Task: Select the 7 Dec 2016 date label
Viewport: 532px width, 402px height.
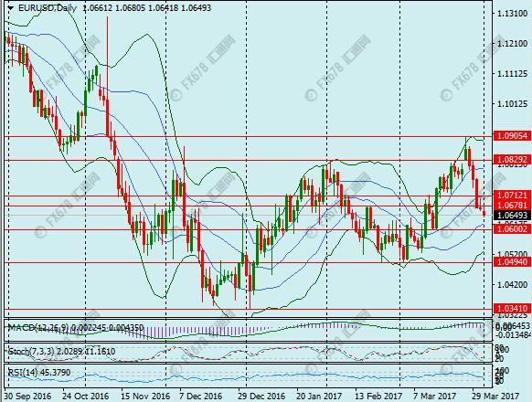Action: 201,396
